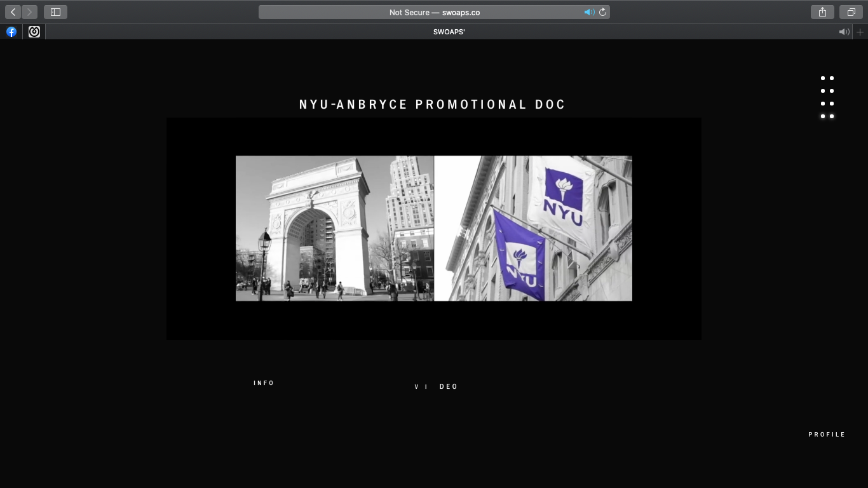The image size is (868, 488).
Task: Add a new tab with the plus button
Action: (860, 32)
